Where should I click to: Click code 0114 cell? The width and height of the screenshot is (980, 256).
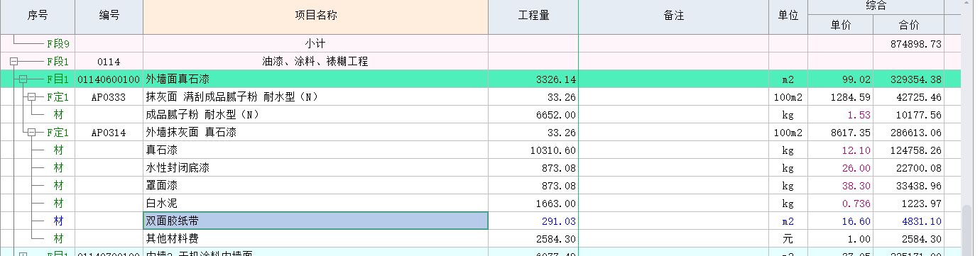click(x=109, y=62)
